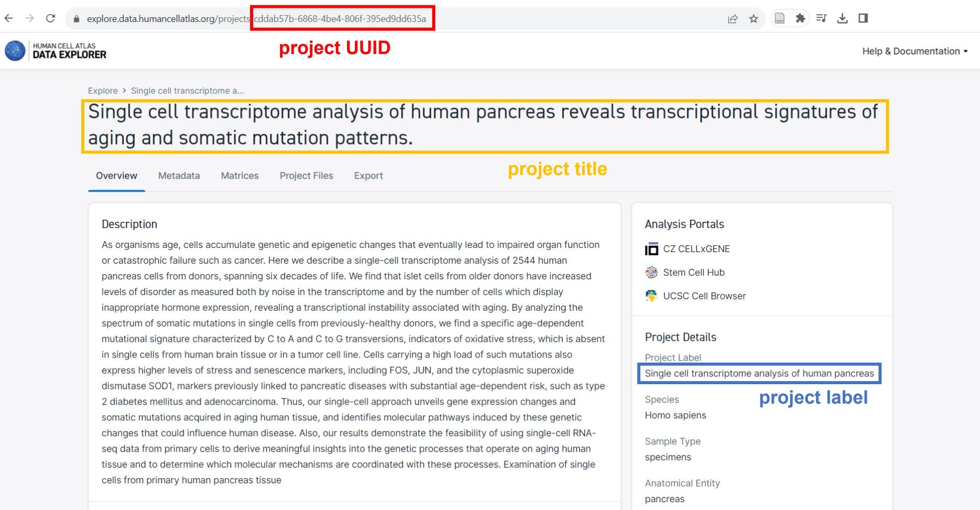Toggle the browser side panel icon

pos(863,18)
